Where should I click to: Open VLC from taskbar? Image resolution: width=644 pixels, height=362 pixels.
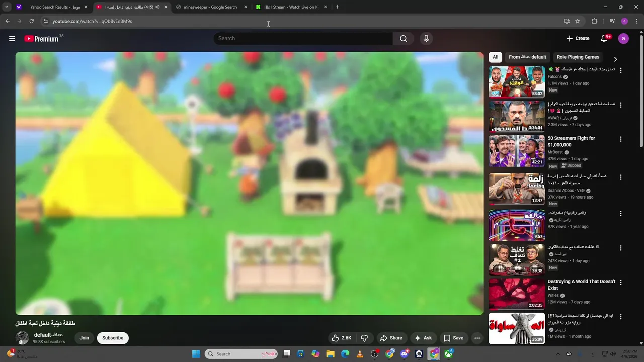[360, 354]
